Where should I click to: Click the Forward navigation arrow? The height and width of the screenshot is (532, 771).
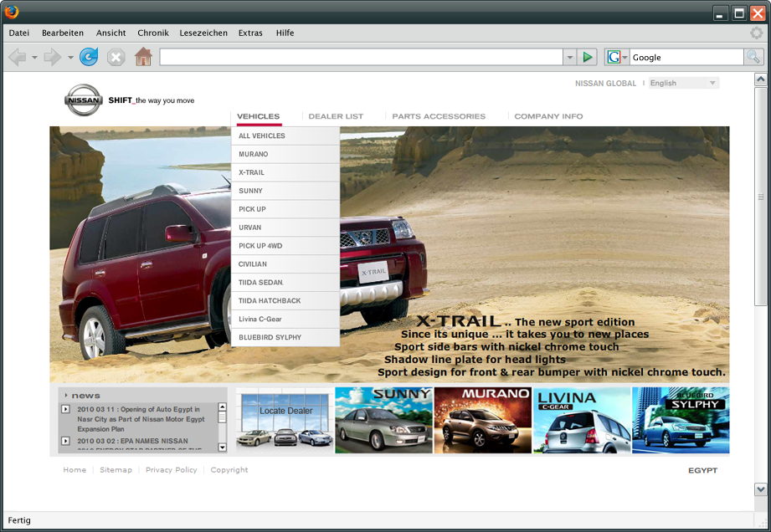click(52, 58)
